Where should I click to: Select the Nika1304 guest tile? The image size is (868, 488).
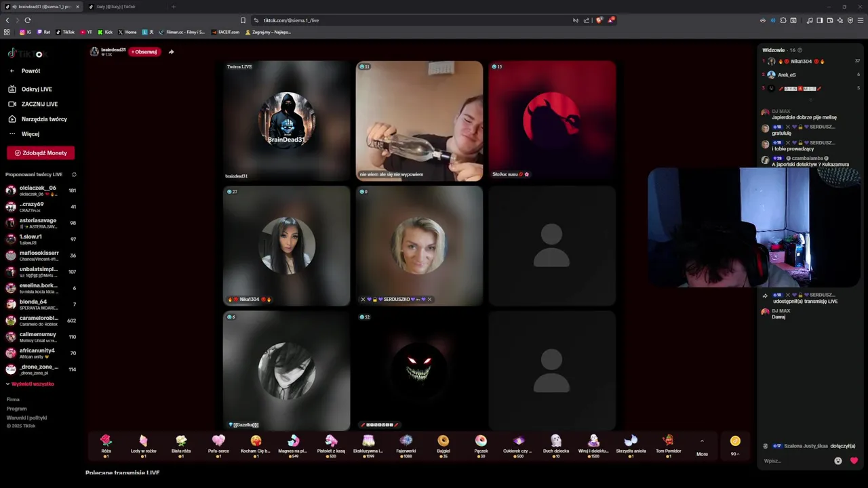286,246
